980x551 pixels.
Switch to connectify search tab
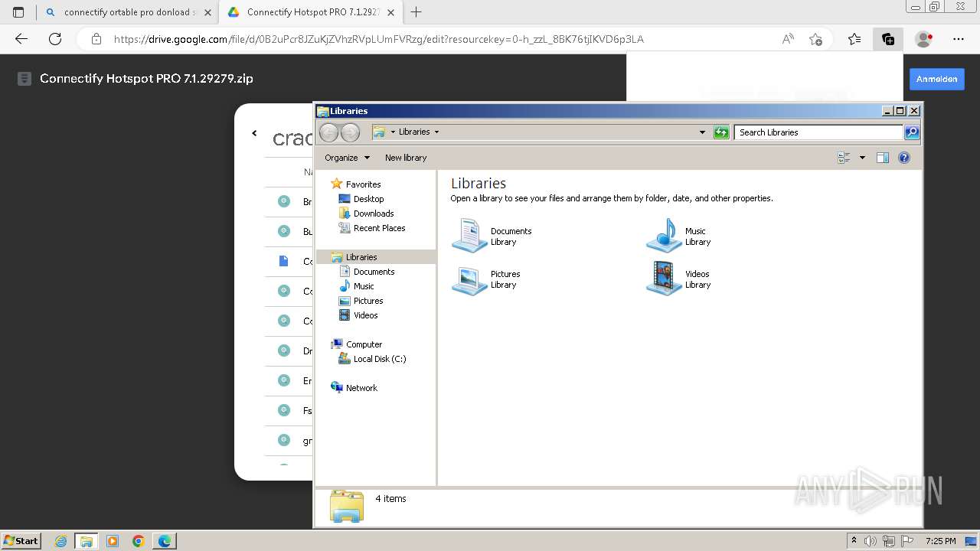[x=127, y=12]
